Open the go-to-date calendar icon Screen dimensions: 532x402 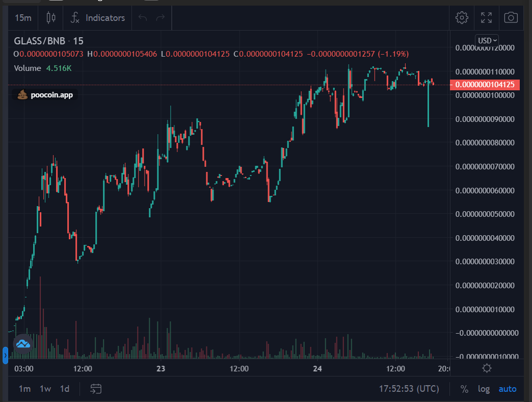tap(96, 389)
